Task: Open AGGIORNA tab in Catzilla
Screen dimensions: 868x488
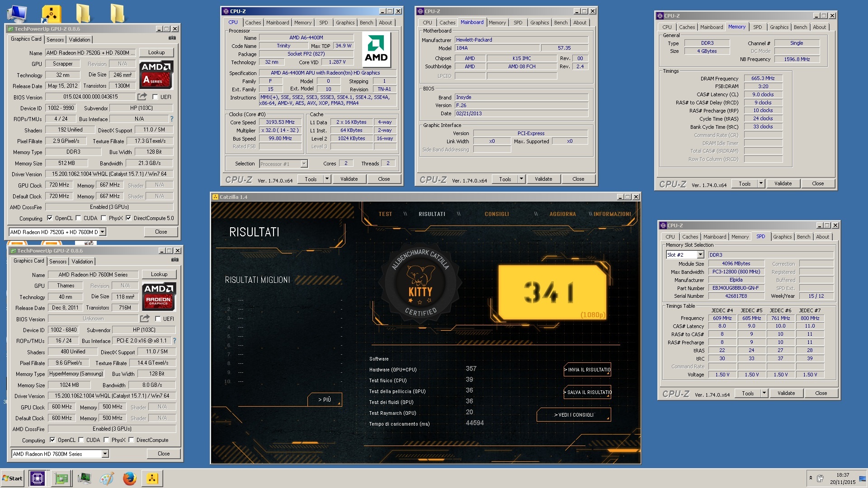Action: coord(562,214)
